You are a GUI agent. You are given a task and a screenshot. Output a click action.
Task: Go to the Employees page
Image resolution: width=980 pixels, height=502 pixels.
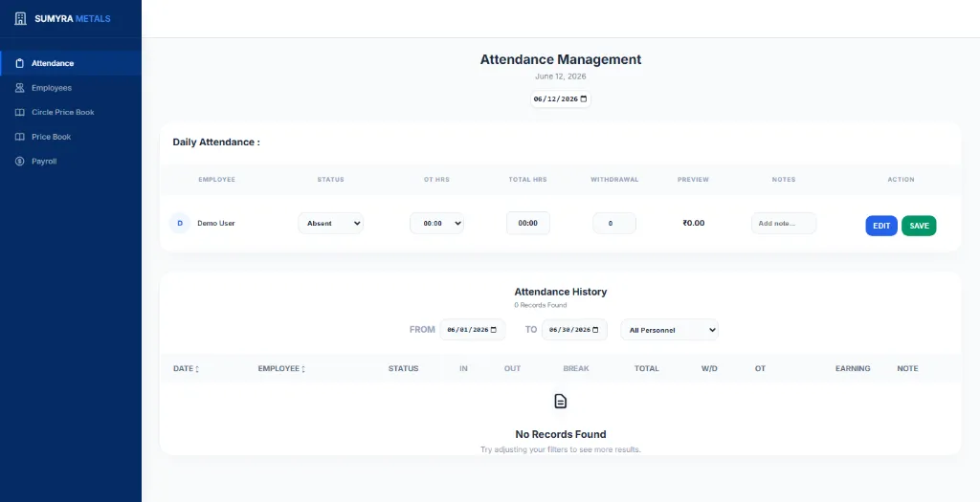pos(71,88)
